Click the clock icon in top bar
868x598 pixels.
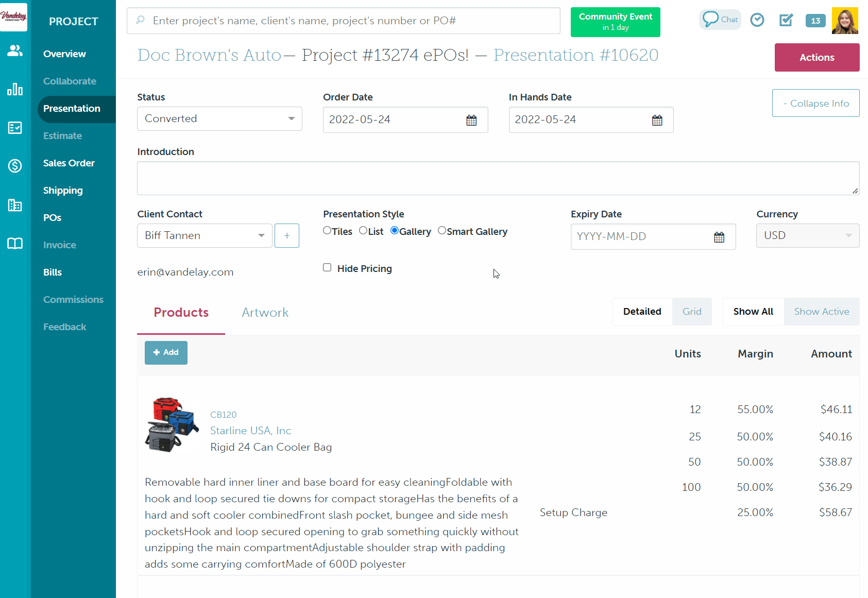pyautogui.click(x=757, y=20)
